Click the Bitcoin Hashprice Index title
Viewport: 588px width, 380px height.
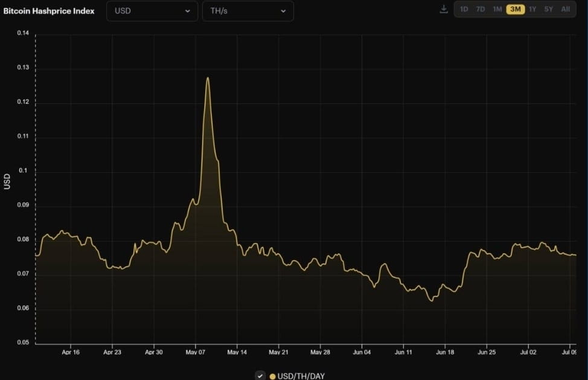tap(49, 11)
